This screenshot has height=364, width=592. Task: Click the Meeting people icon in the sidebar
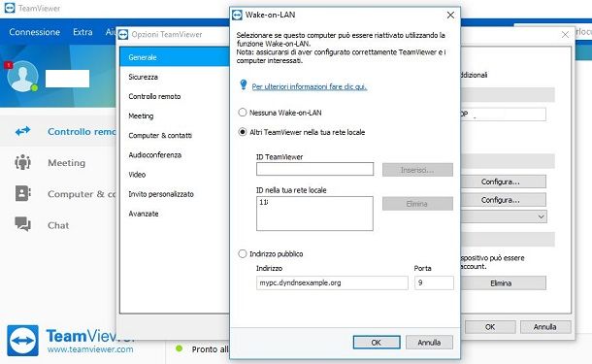[x=22, y=162]
